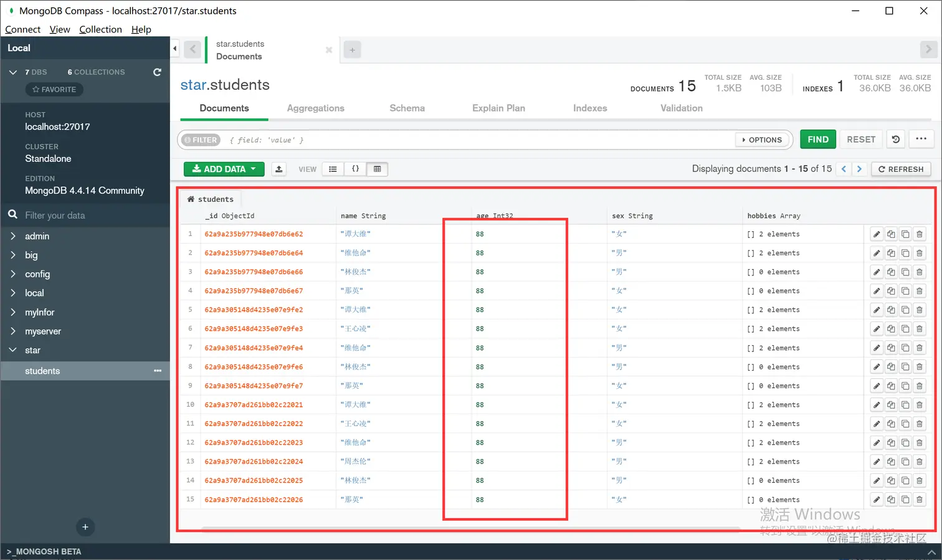Clone document in row 3
Viewport: 942px width, 560px height.
tap(905, 272)
